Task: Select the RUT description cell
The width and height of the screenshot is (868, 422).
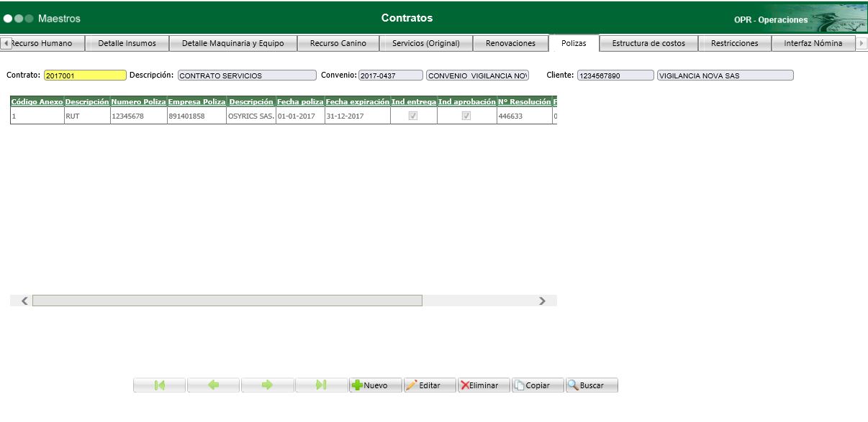Action: coord(87,116)
